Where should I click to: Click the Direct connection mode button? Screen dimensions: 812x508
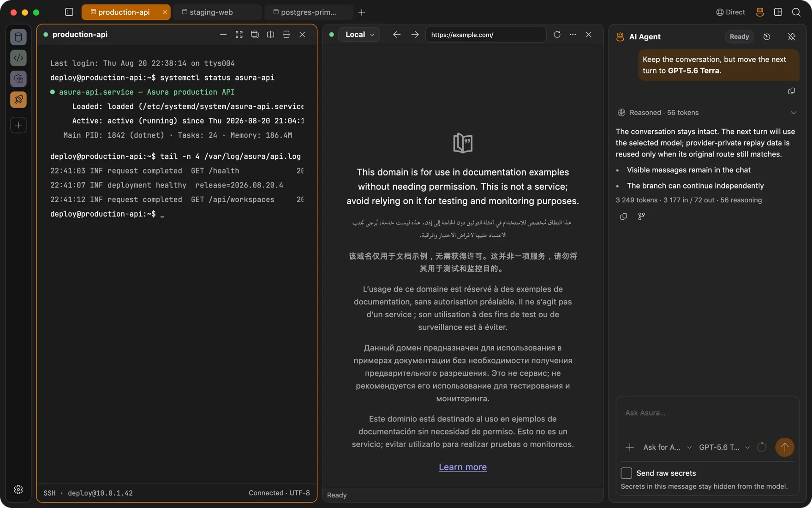click(730, 12)
